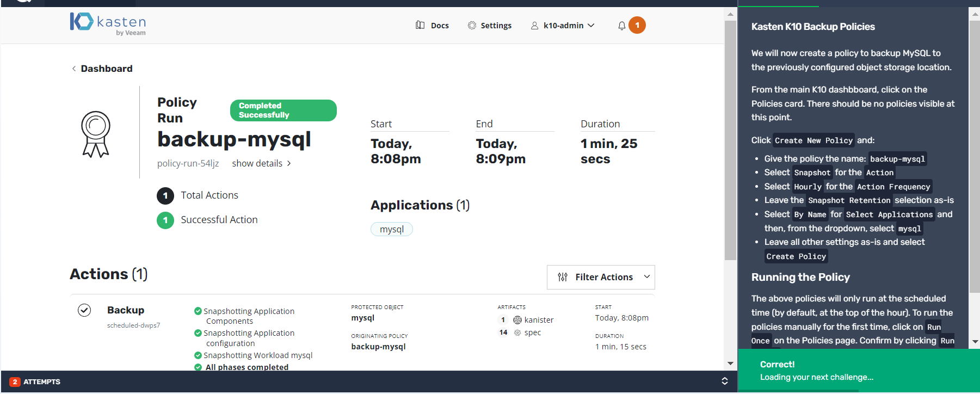The image size is (980, 394).
Task: Click the scheduled-dwps7 label under Backup
Action: pos(134,325)
